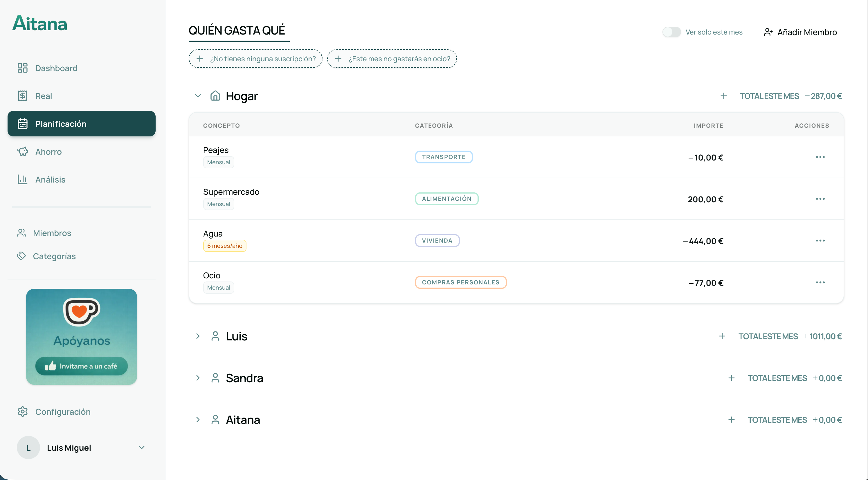Open the Luis Miguel user dropdown

point(142,447)
